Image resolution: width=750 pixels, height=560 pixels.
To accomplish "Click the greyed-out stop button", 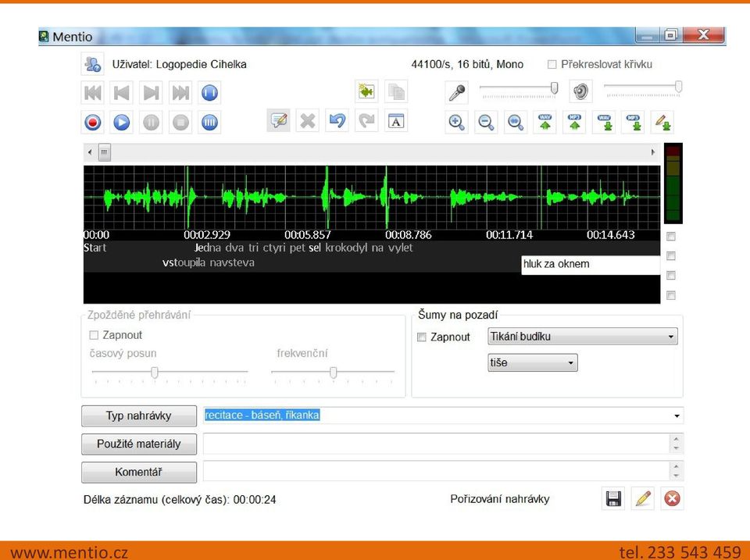I will point(180,123).
